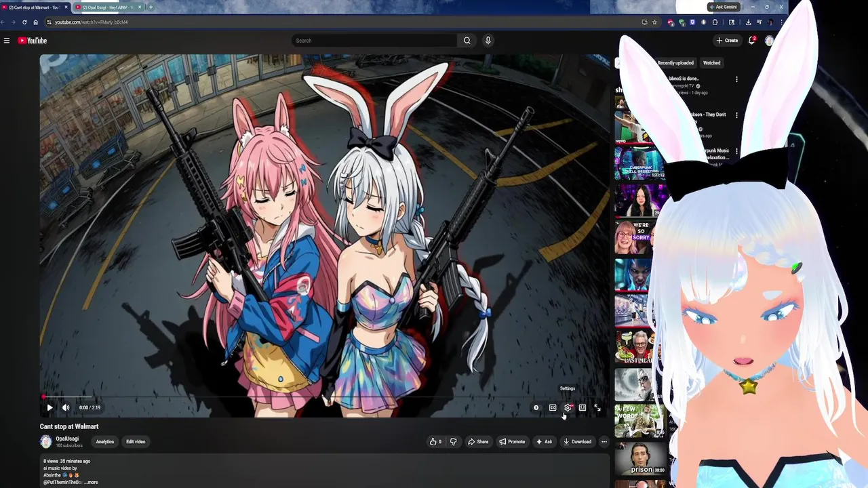Mute the video volume speaker
This screenshot has height=488, width=868.
66,407
